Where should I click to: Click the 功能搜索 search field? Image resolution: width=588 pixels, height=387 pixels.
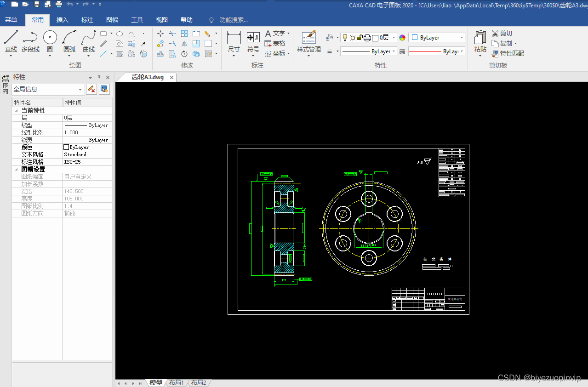point(234,20)
